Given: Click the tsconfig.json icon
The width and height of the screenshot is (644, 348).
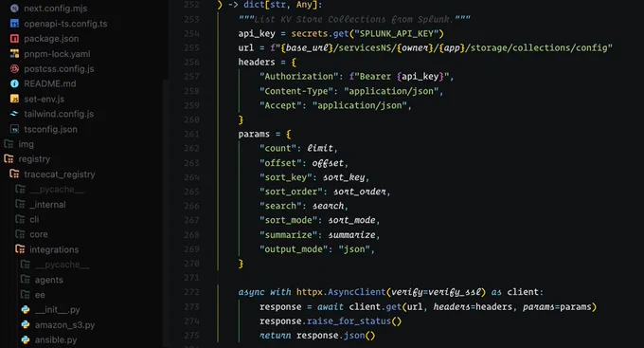Looking at the screenshot, I should click(x=14, y=129).
